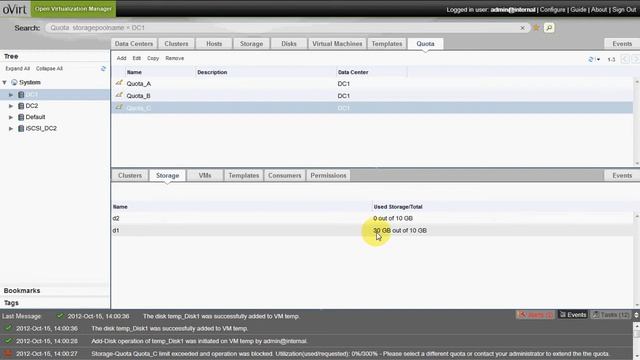Switch to the VMs sub-tab

[x=205, y=176]
